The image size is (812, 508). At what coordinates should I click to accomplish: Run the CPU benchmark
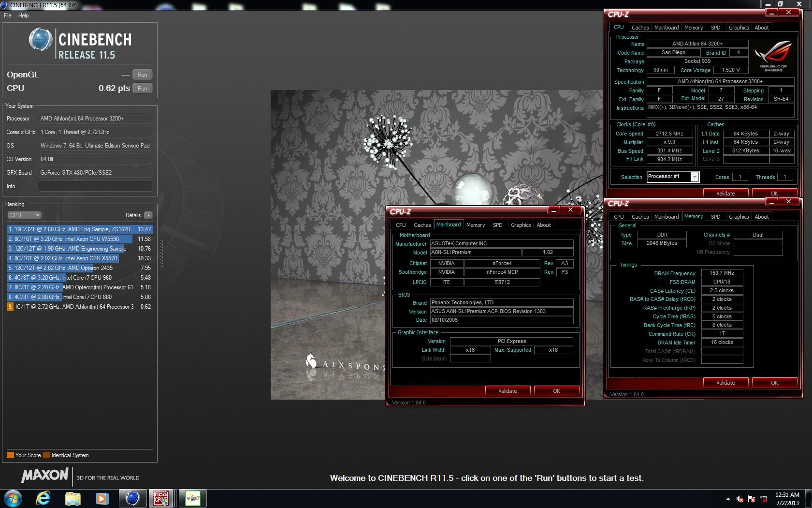[x=142, y=89]
